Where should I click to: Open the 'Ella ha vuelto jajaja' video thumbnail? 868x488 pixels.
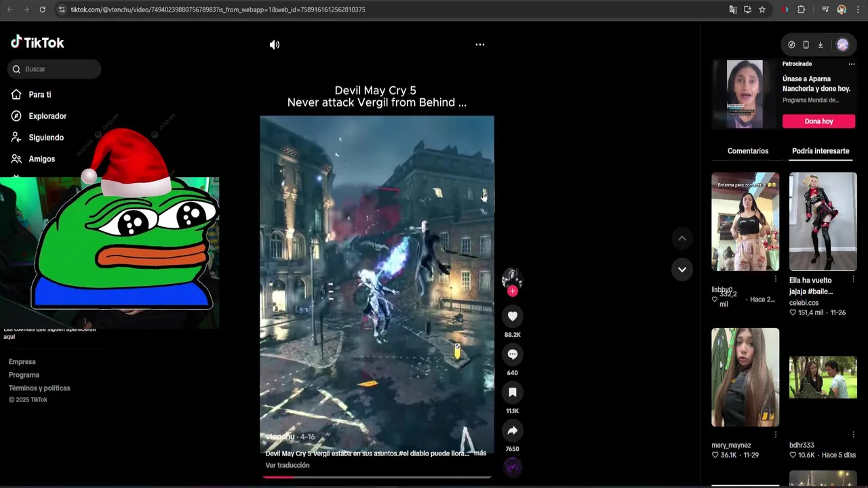pyautogui.click(x=823, y=222)
